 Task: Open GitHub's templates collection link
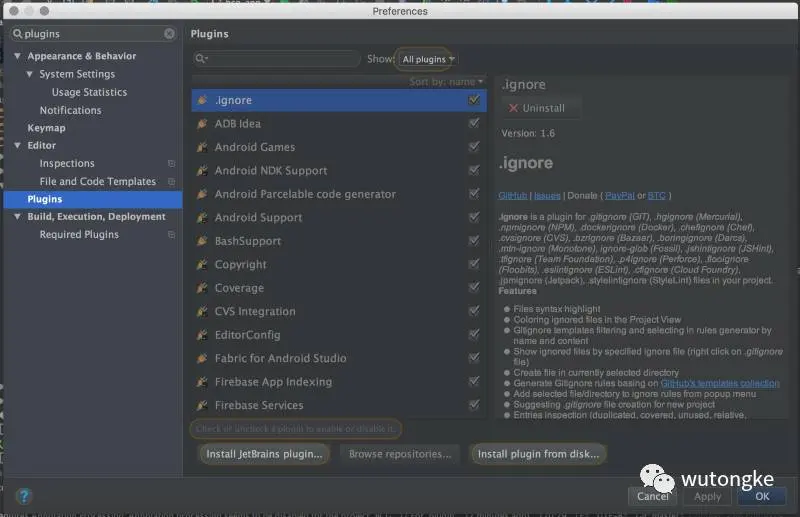pos(720,383)
